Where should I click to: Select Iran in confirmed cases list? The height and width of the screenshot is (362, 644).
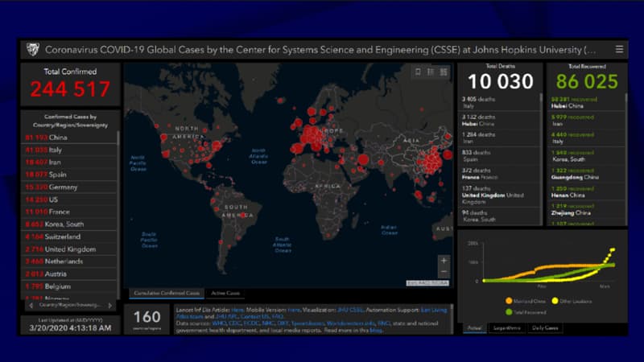(x=69, y=162)
